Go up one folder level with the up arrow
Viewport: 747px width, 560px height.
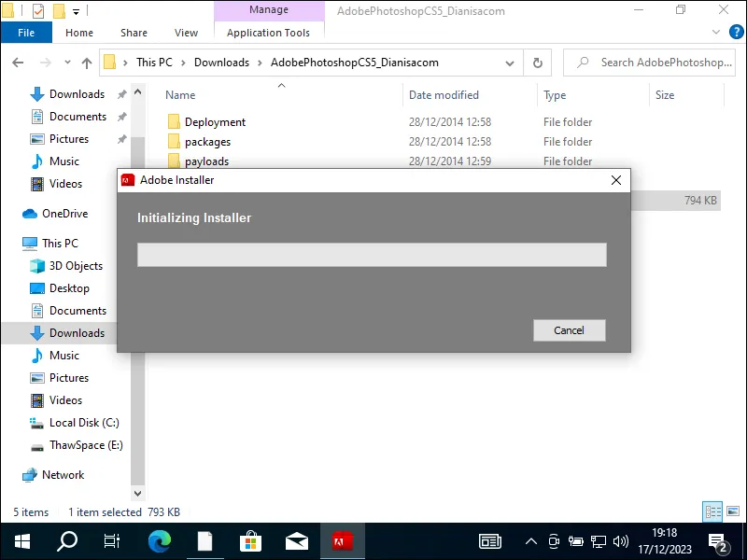(87, 63)
